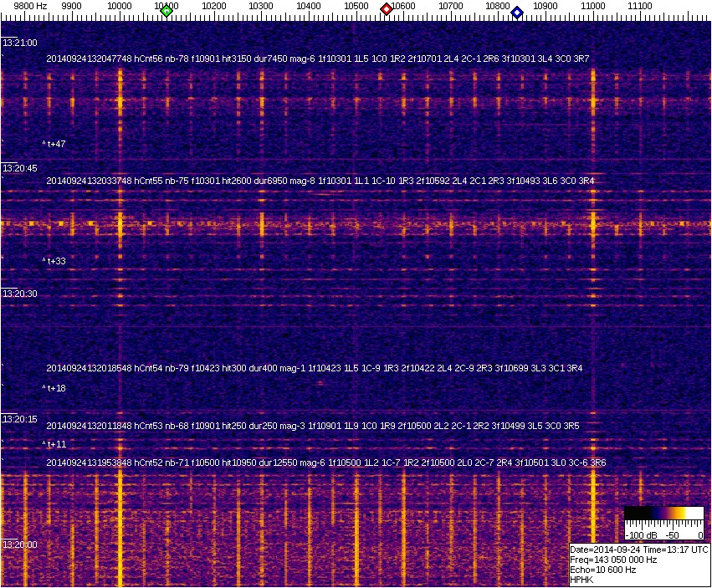Click the t+47 event marker
This screenshot has height=588, width=712.
pyautogui.click(x=54, y=144)
